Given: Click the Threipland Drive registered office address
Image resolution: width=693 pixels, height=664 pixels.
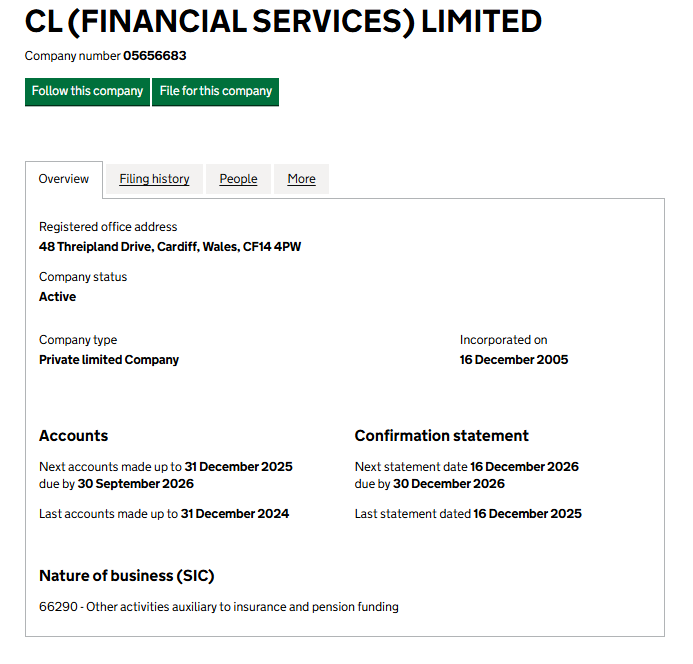Looking at the screenshot, I should click(170, 246).
